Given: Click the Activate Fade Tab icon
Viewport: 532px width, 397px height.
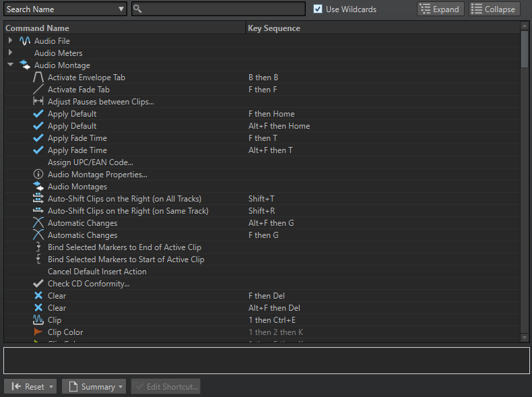Looking at the screenshot, I should pos(38,90).
